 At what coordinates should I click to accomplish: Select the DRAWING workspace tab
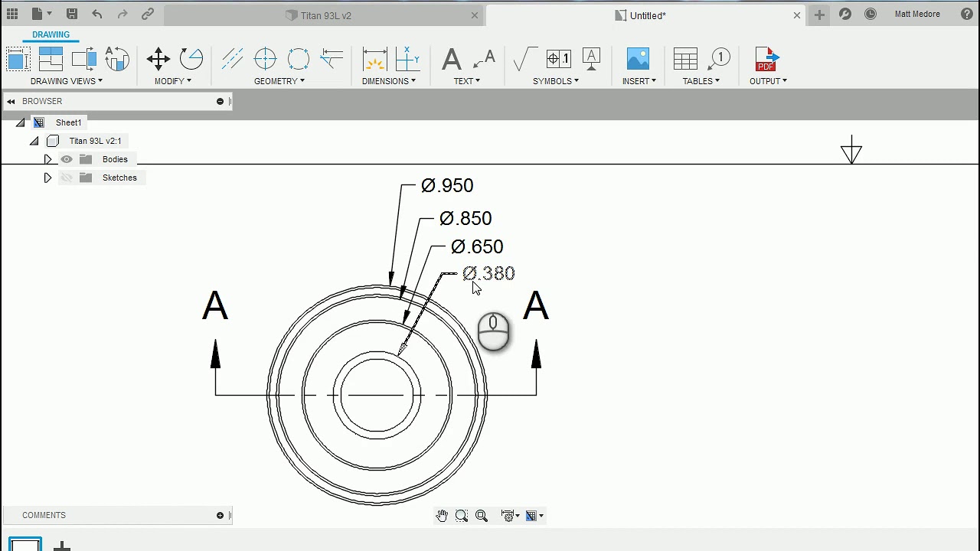click(x=51, y=34)
